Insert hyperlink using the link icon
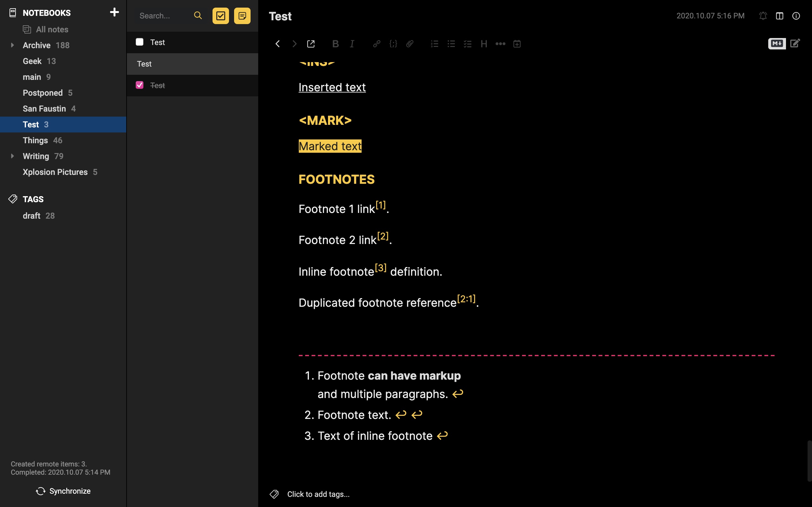Image resolution: width=812 pixels, height=507 pixels. pyautogui.click(x=377, y=44)
